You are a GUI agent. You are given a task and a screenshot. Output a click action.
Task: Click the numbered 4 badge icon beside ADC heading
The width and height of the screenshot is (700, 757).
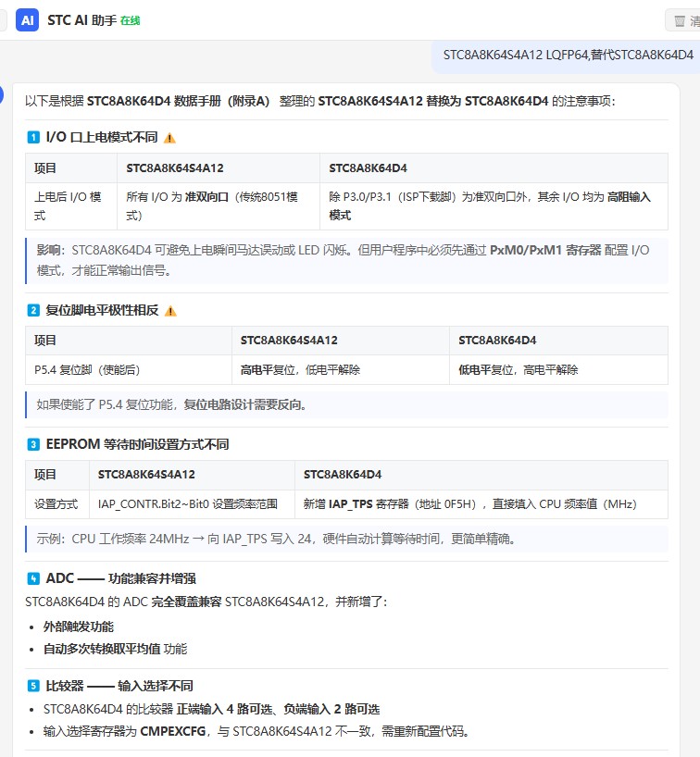(x=33, y=578)
